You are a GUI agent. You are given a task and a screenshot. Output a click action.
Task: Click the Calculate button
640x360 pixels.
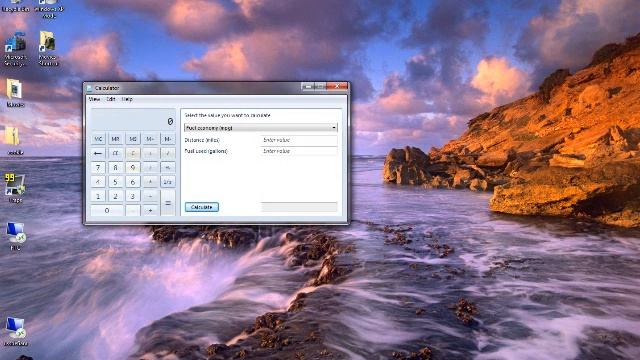point(202,207)
